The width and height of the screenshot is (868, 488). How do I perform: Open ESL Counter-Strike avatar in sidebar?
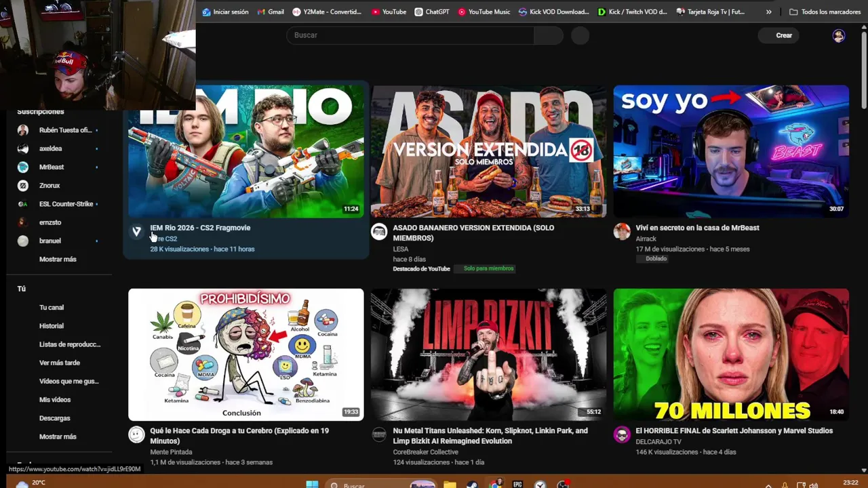pyautogui.click(x=23, y=204)
